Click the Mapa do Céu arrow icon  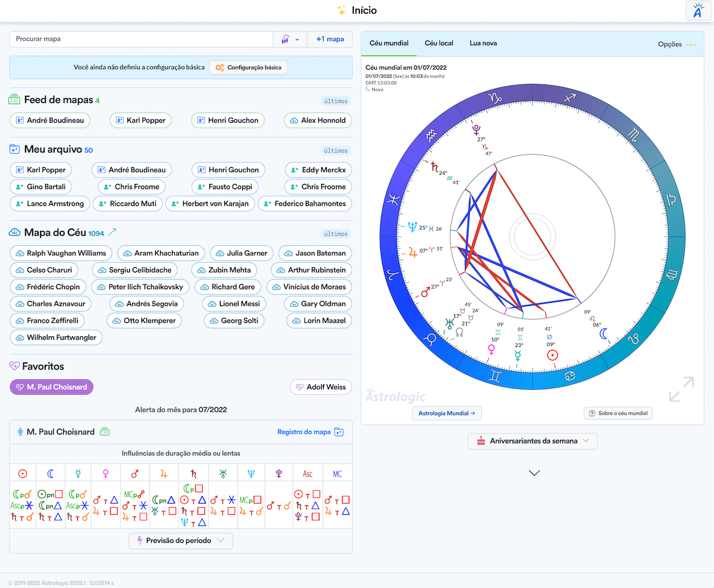(x=112, y=233)
